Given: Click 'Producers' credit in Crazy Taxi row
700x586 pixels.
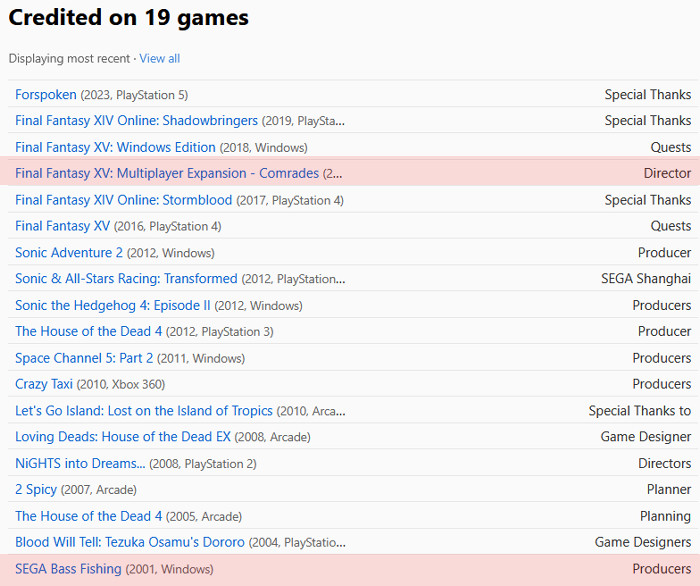Looking at the screenshot, I should (662, 384).
